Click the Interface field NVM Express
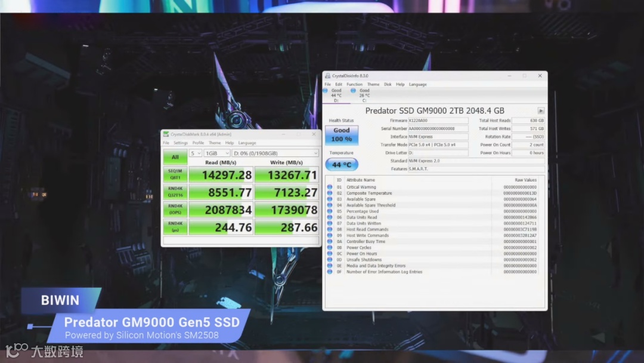 [438, 137]
